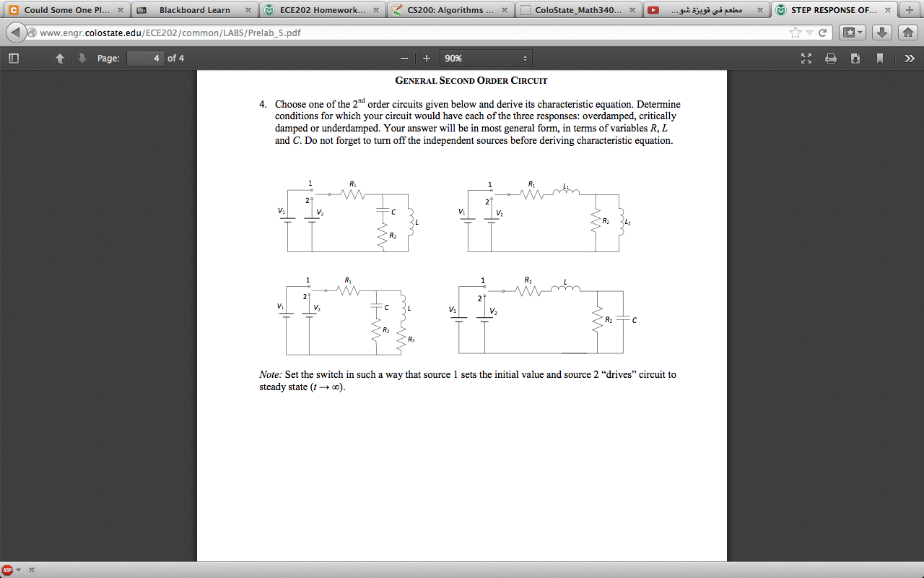Image resolution: width=924 pixels, height=578 pixels.
Task: Open the Adblock Plus dropdown arrow
Action: point(19,569)
